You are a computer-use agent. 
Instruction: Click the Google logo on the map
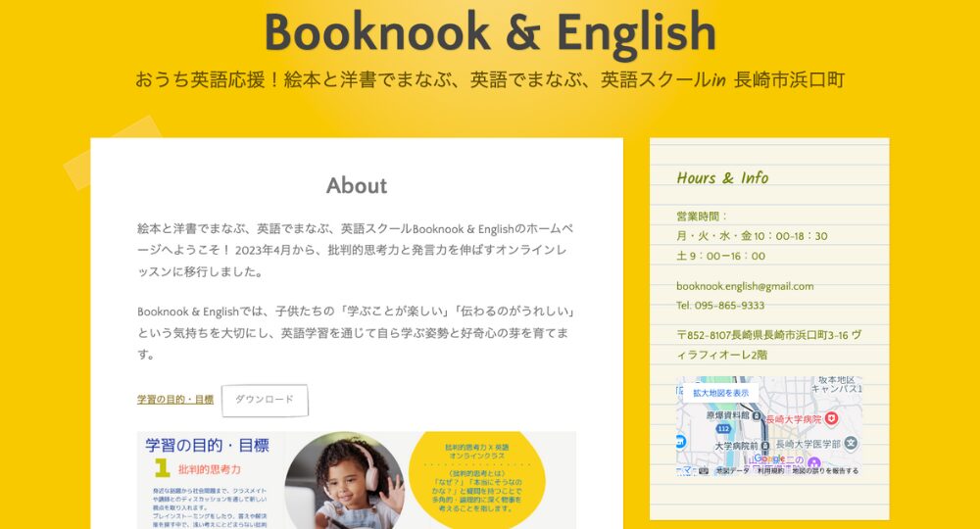(x=768, y=459)
